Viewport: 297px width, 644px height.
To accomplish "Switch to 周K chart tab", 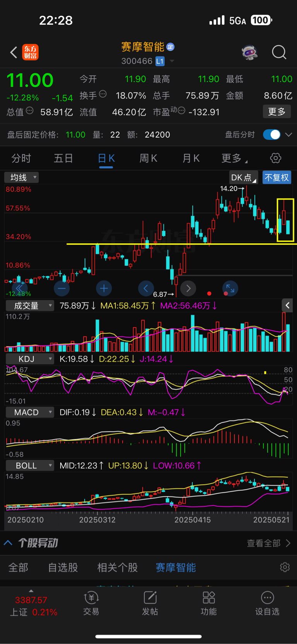I will [x=148, y=158].
